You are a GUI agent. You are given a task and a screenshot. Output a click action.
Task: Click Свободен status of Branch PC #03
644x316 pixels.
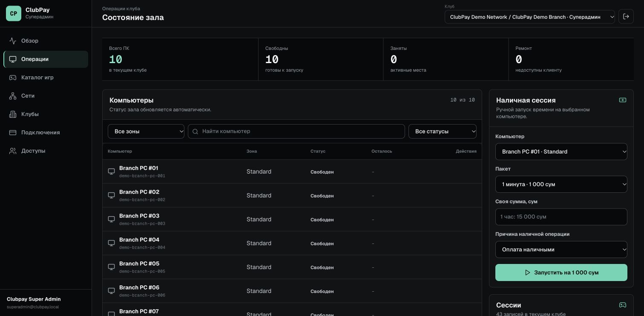pyautogui.click(x=322, y=220)
